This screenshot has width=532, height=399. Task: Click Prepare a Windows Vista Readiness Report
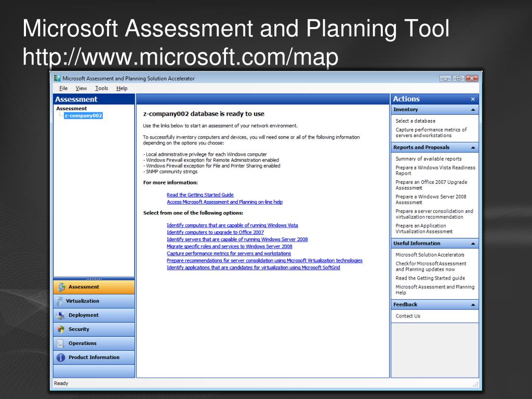435,170
